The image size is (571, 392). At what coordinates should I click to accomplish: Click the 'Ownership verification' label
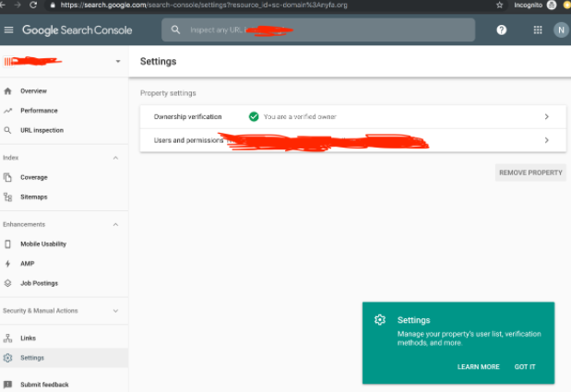pyautogui.click(x=187, y=116)
